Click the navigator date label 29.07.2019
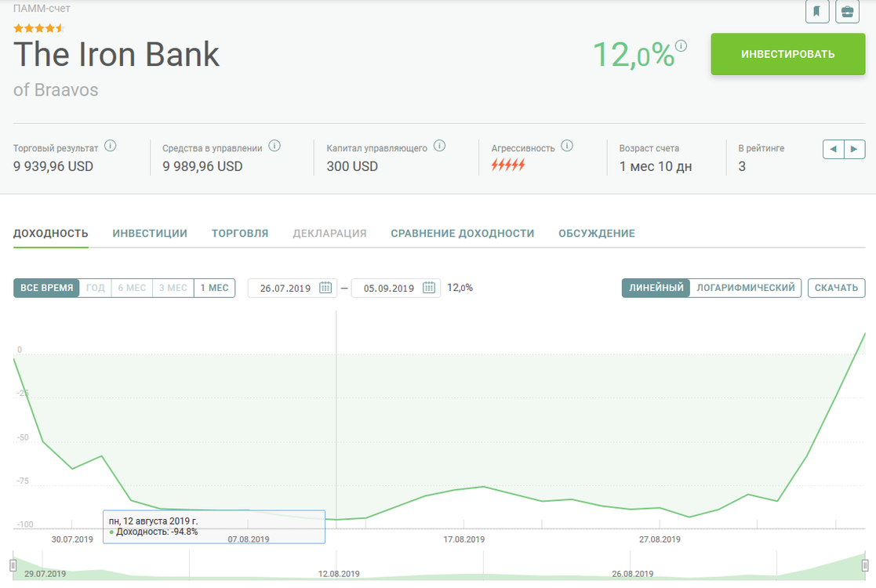This screenshot has height=588, width=876. pyautogui.click(x=45, y=573)
